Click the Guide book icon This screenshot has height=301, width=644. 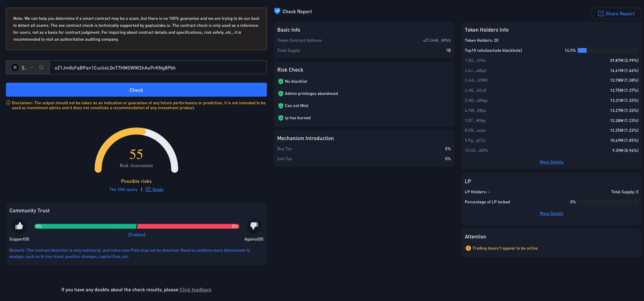point(148,189)
